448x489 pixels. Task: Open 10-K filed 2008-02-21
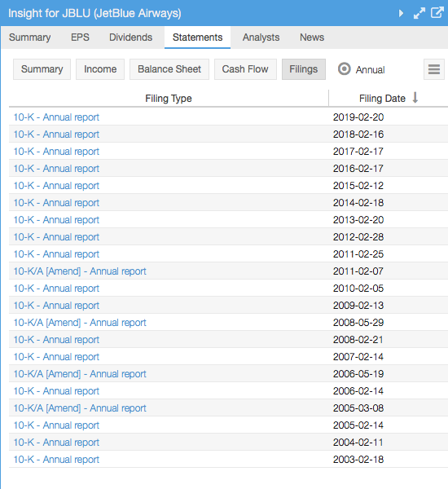point(56,340)
